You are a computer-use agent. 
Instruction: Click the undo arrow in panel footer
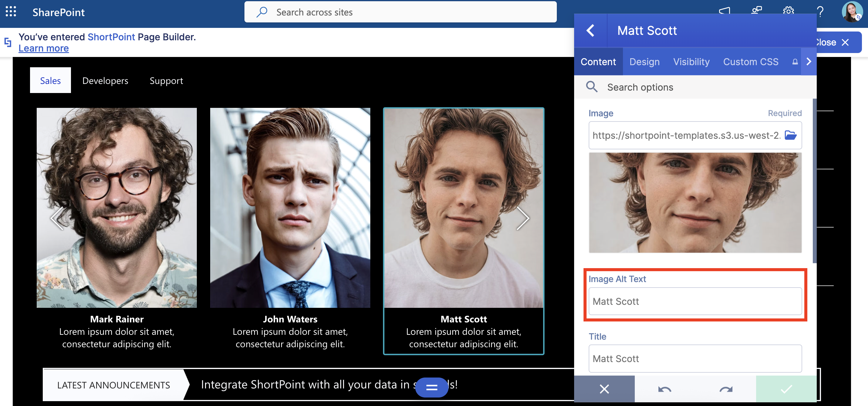coord(664,389)
